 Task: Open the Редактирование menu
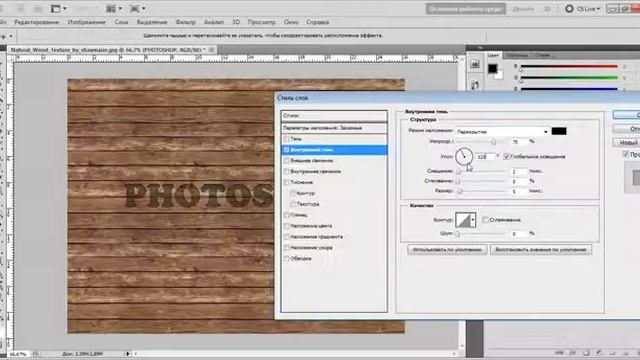[x=37, y=22]
